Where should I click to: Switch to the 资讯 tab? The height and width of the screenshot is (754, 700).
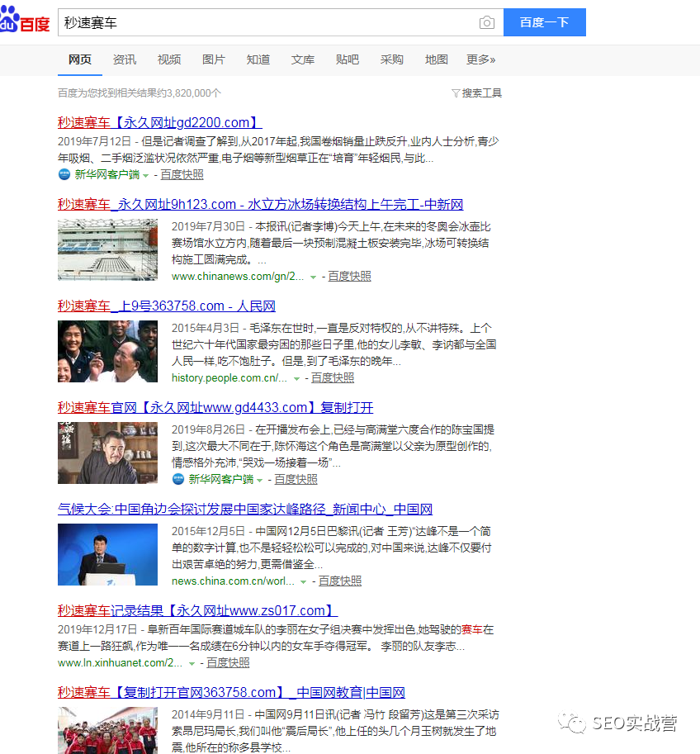125,59
